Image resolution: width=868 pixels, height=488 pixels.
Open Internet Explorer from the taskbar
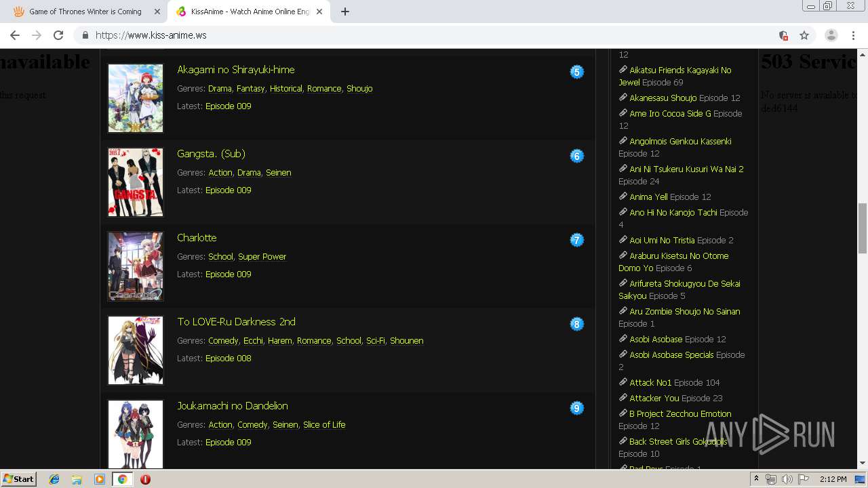pyautogui.click(x=54, y=479)
